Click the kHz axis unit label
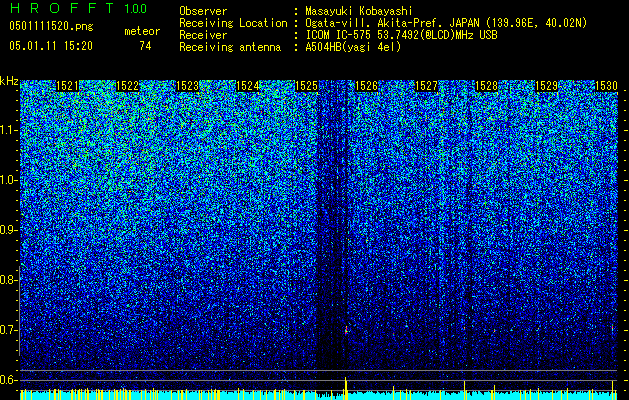This screenshot has width=629, height=400. point(9,81)
